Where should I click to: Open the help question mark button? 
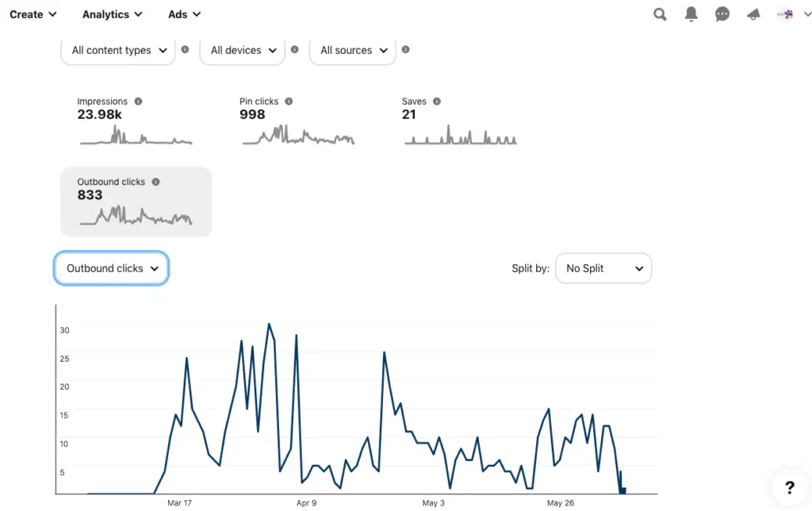click(x=789, y=487)
